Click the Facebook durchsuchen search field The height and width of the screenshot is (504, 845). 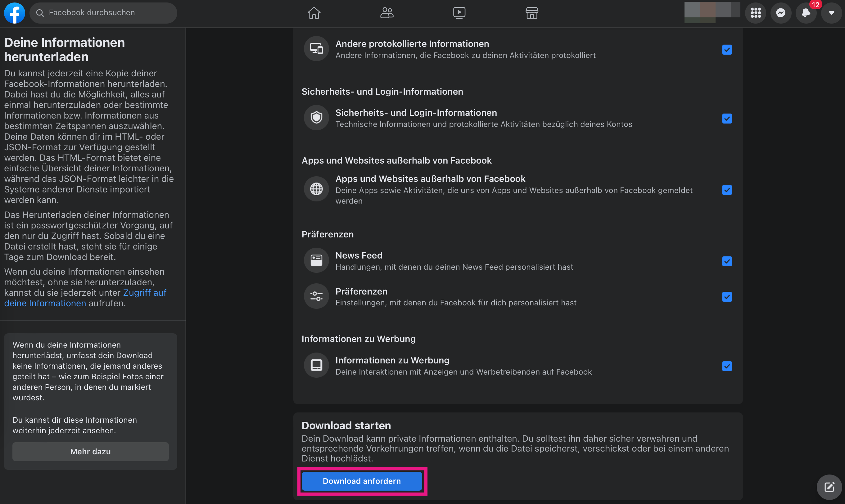[x=103, y=13]
